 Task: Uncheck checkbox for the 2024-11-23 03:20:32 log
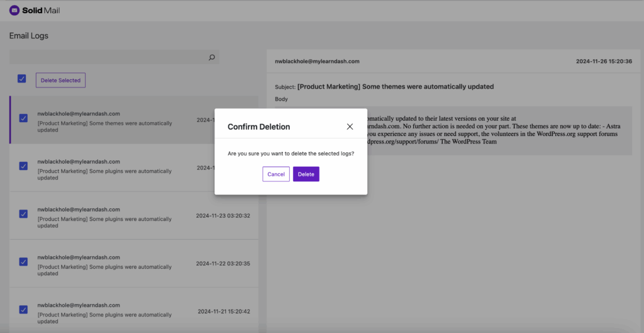click(x=23, y=214)
